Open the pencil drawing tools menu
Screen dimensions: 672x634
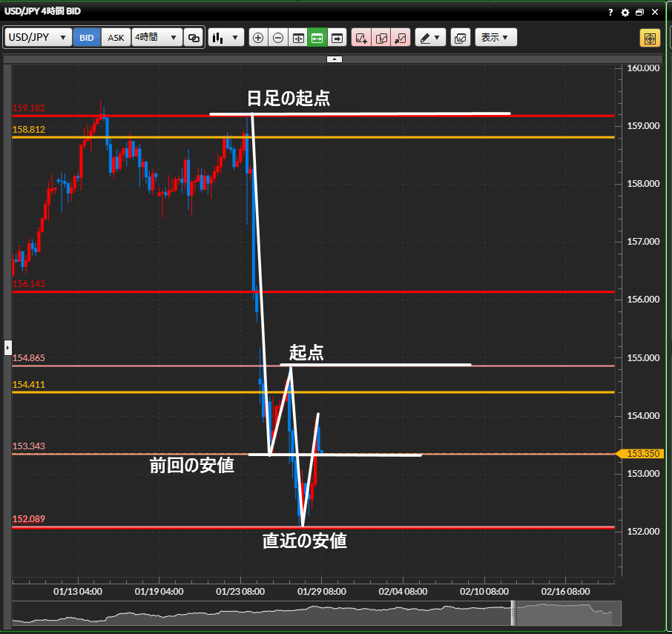pos(429,38)
